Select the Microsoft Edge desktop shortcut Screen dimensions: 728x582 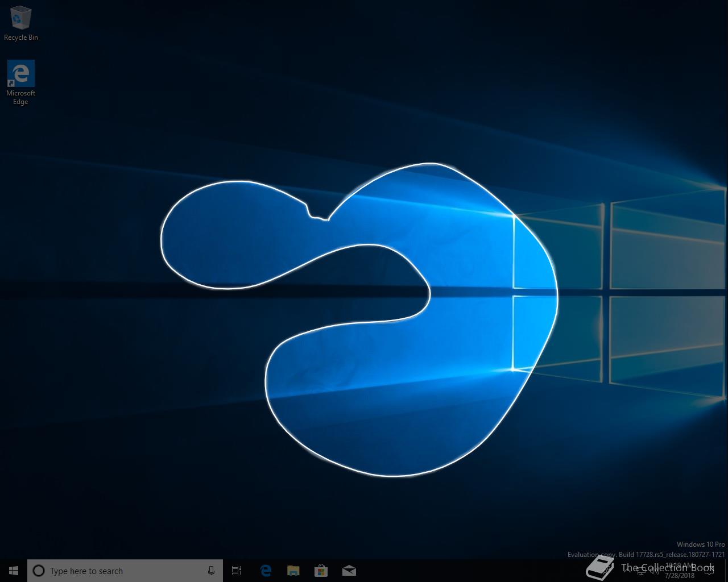20,83
